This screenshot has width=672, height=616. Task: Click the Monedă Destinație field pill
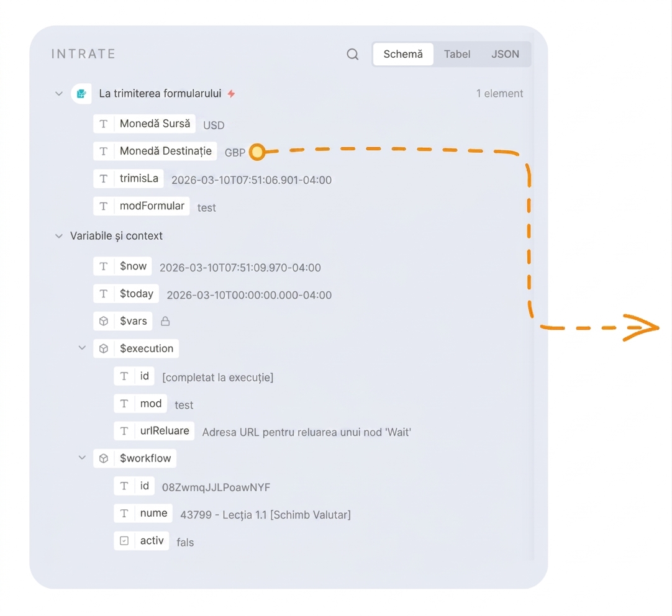pos(155,152)
